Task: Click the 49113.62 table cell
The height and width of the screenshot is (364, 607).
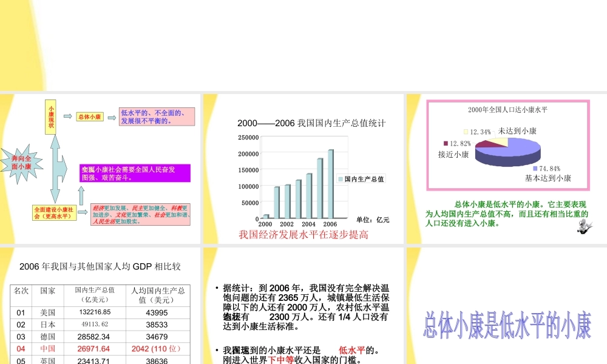Action: (95, 324)
